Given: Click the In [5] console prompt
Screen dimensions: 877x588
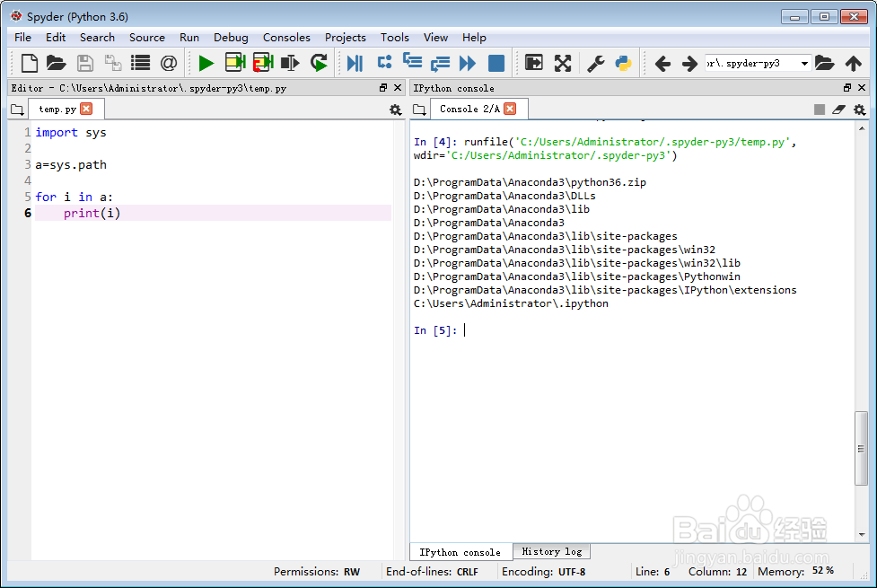Looking at the screenshot, I should [x=435, y=330].
